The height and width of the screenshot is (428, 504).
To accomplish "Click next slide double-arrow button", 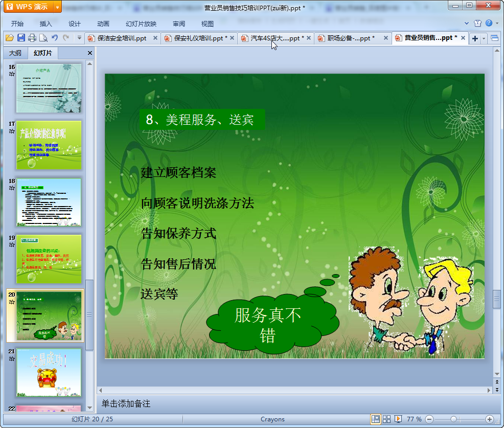I will click(x=497, y=390).
